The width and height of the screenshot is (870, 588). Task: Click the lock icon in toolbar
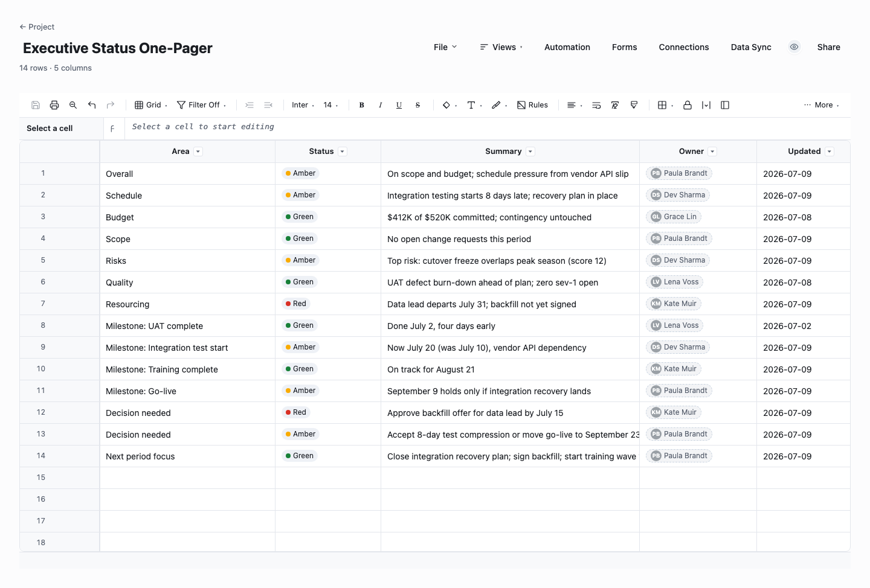[688, 105]
